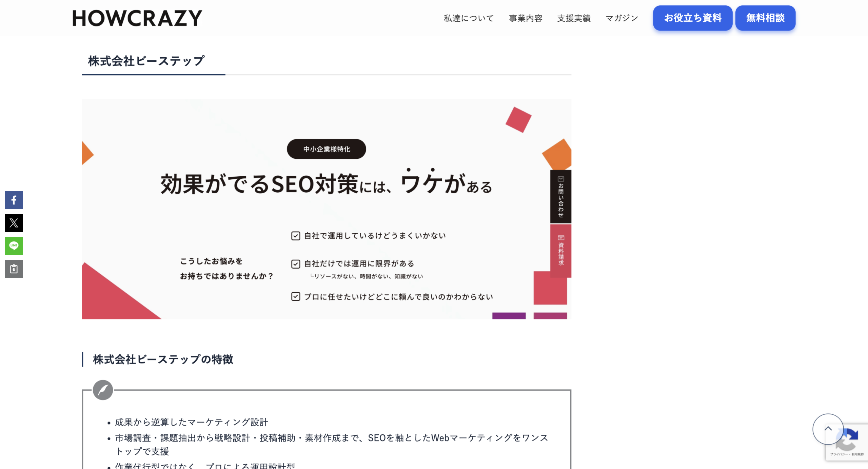This screenshot has width=868, height=469.
Task: Click the お問い合わせ vertical tab in banner
Action: click(x=560, y=197)
